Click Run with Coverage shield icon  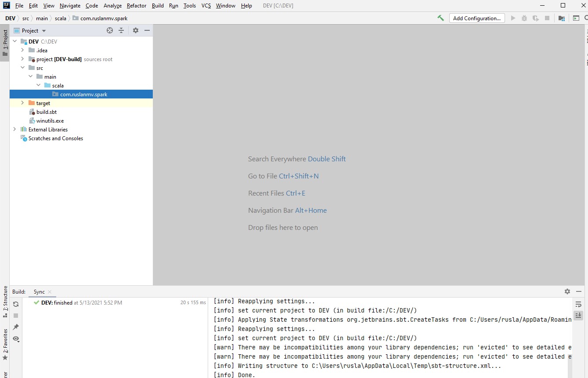click(536, 18)
